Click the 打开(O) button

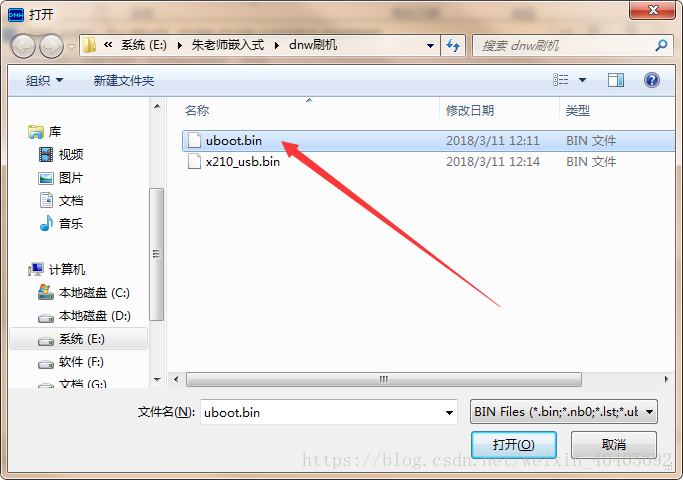pos(514,445)
